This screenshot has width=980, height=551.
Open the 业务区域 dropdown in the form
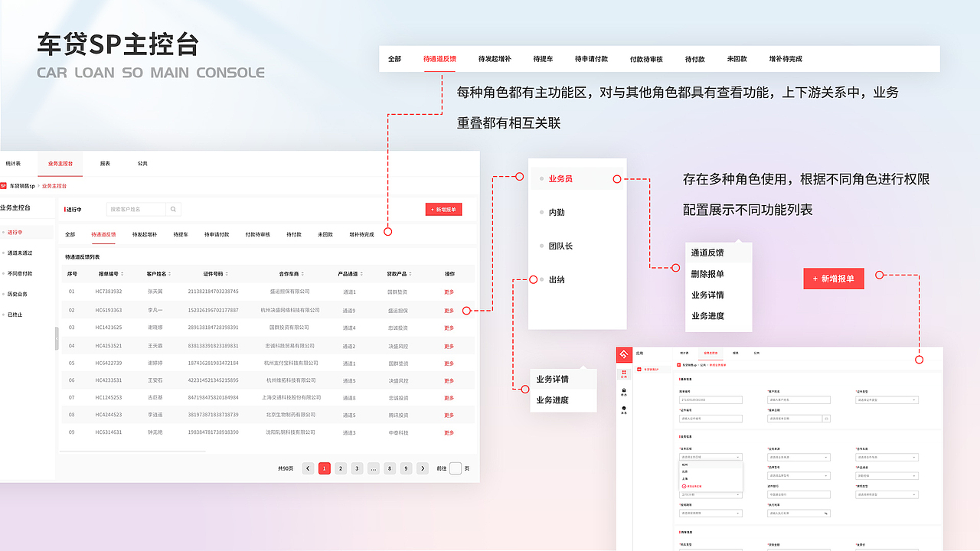[x=710, y=457]
